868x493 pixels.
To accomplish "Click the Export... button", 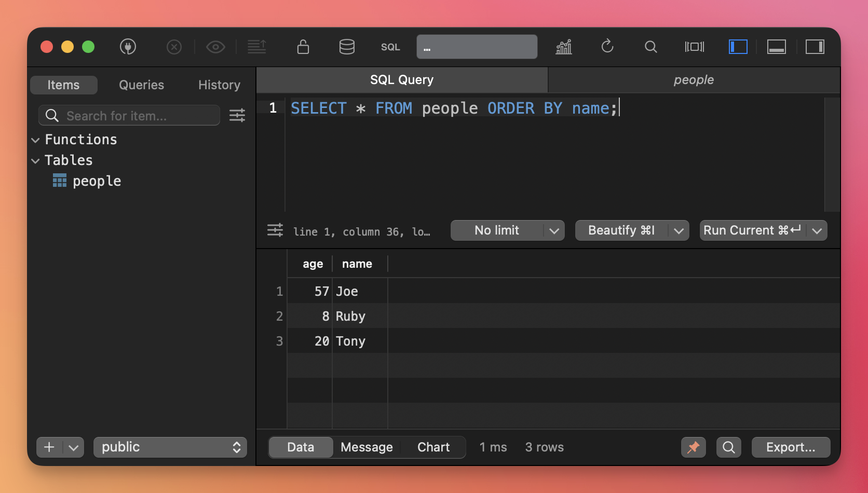I will point(791,447).
